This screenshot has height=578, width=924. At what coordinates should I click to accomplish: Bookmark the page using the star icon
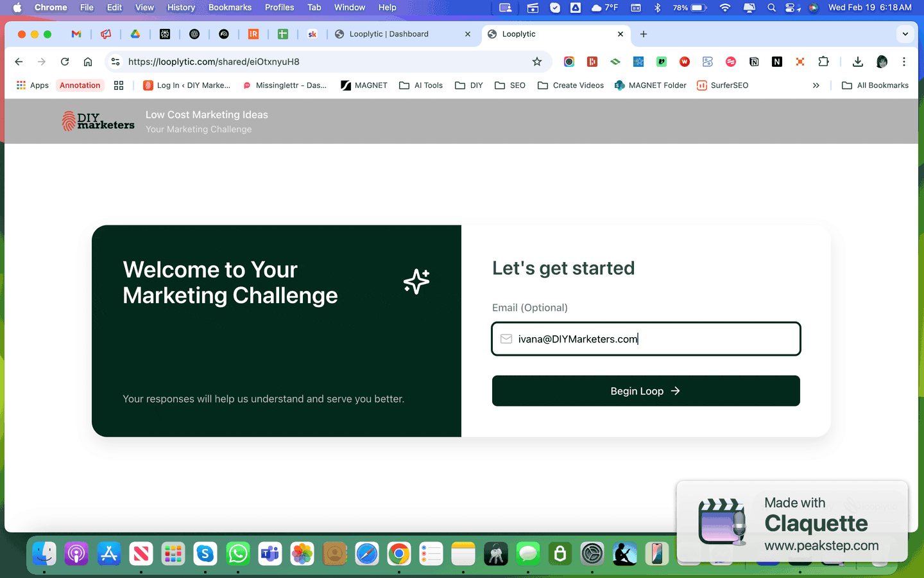[536, 62]
